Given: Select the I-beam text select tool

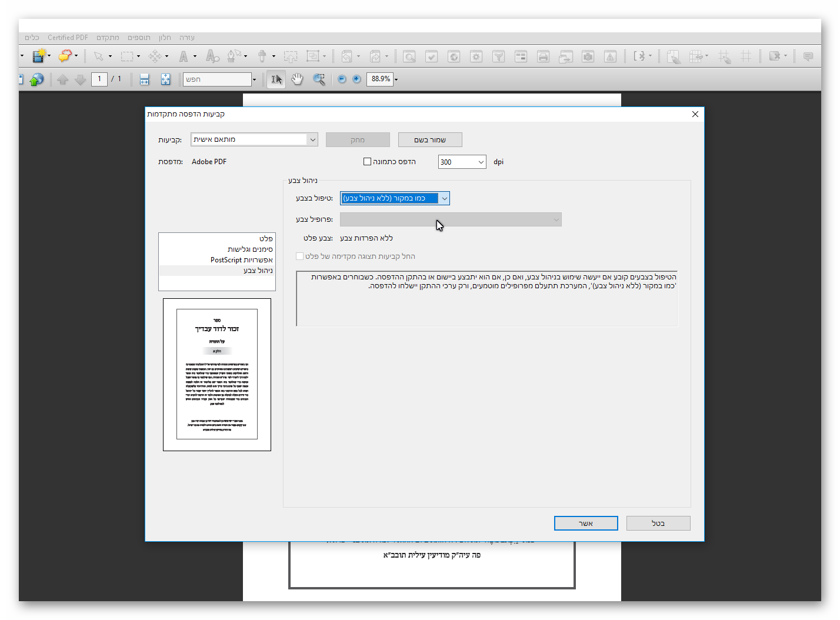Looking at the screenshot, I should pyautogui.click(x=276, y=79).
